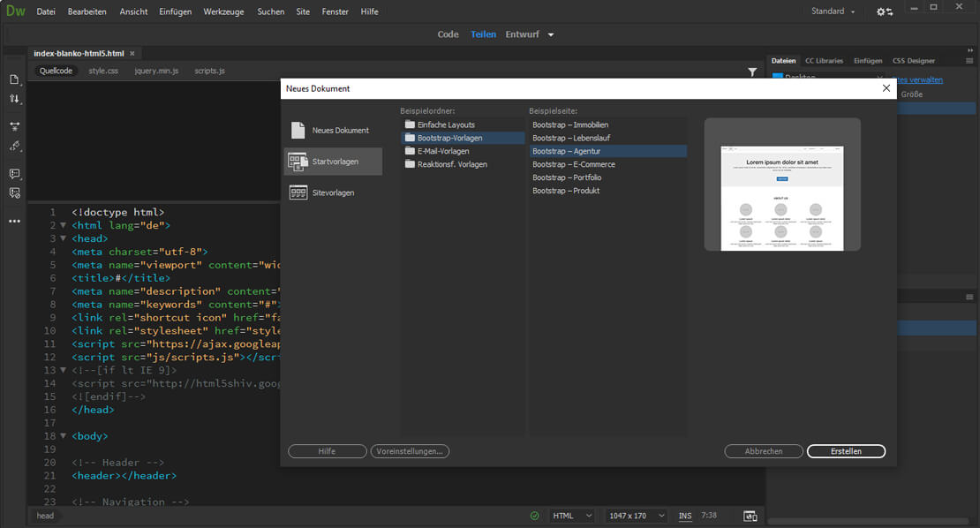Expand the view mode dropdown arrow beside Entwurf
Viewport: 980px width, 528px height.
point(551,34)
